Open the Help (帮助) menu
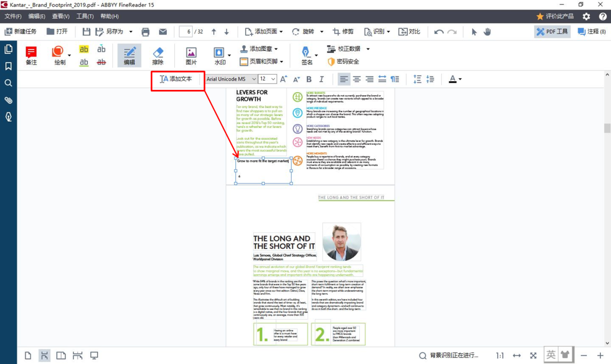611x364 pixels. [x=109, y=16]
